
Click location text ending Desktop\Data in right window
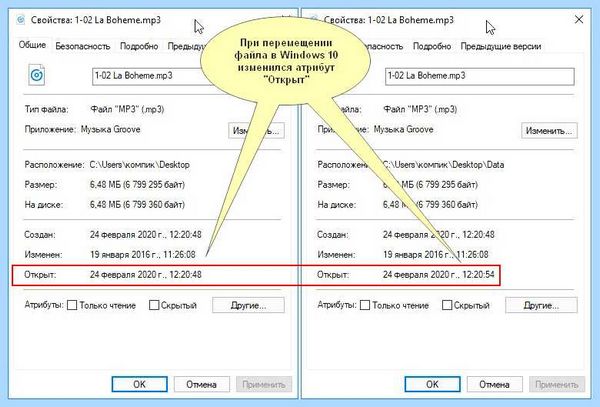(x=443, y=165)
